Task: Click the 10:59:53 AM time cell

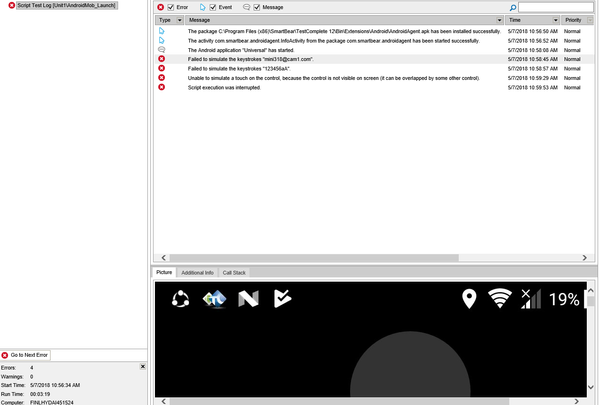Action: (x=532, y=88)
